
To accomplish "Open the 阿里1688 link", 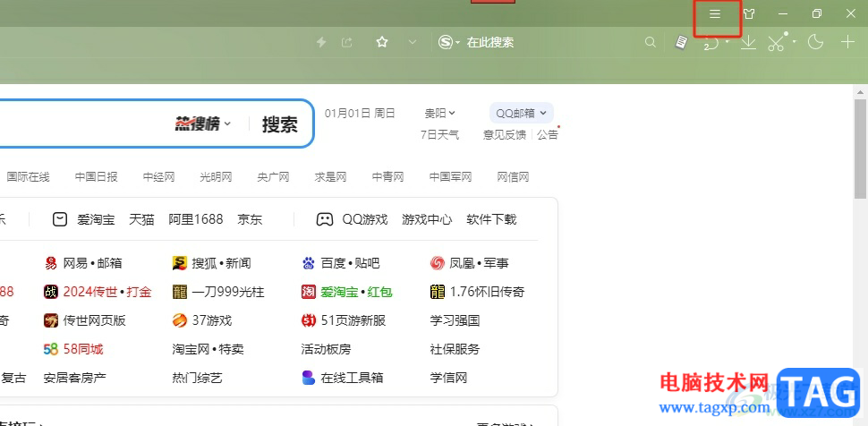I will 196,220.
